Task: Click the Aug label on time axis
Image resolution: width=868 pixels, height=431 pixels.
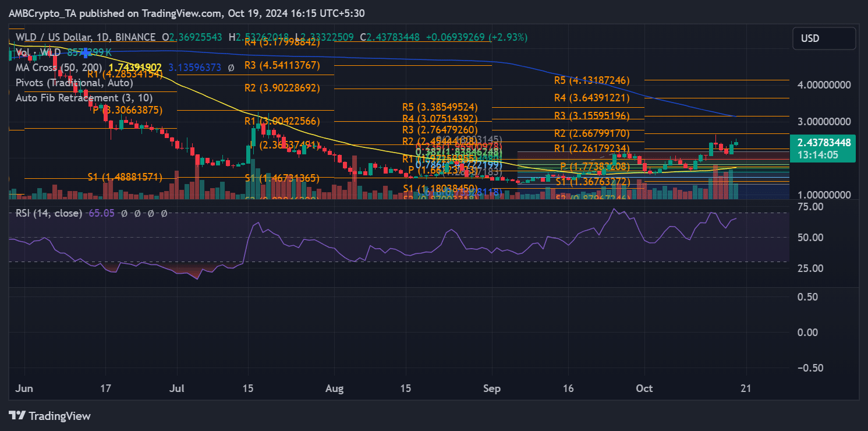Action: 334,388
